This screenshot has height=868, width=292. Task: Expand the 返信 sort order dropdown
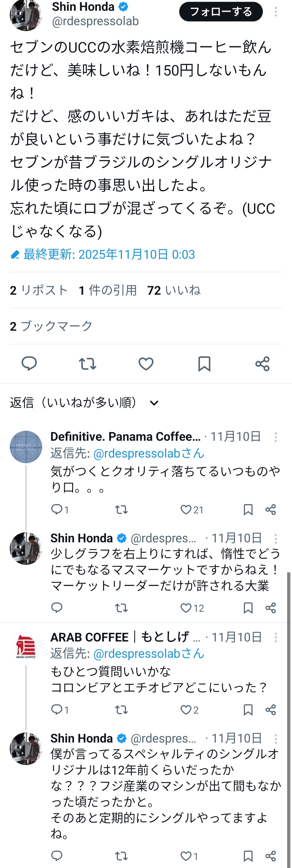pyautogui.click(x=154, y=403)
